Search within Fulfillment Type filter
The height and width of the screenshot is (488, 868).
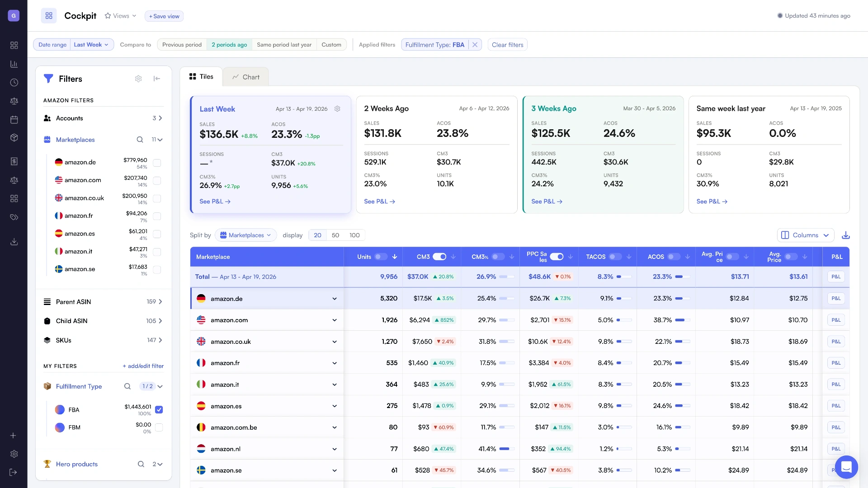(127, 386)
